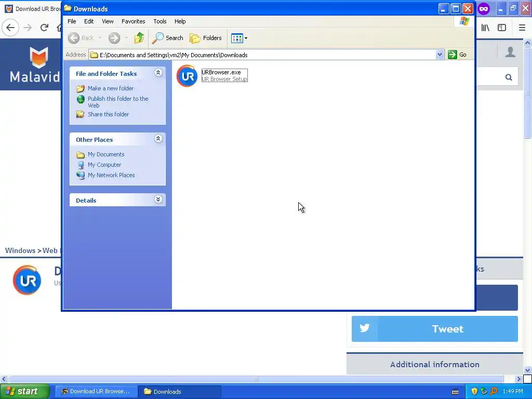532x399 pixels.
Task: Click Share this folder link
Action: tap(108, 114)
